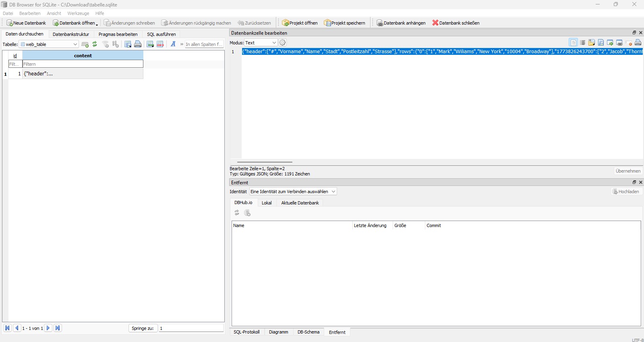Click the auto-format gear next to Modus

(283, 43)
